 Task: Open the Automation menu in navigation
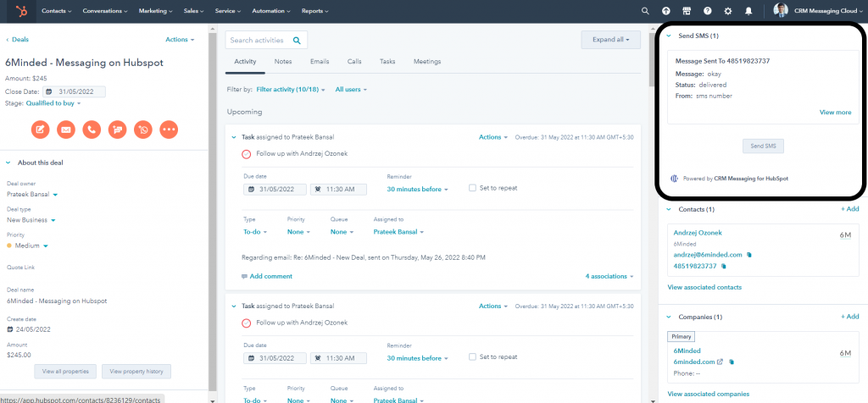pyautogui.click(x=270, y=11)
